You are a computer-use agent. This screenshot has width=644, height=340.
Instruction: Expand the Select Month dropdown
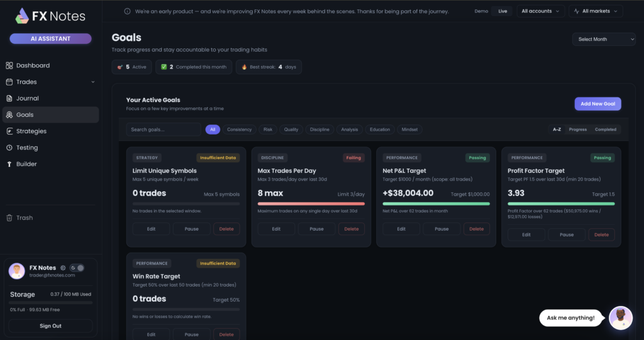pos(603,39)
